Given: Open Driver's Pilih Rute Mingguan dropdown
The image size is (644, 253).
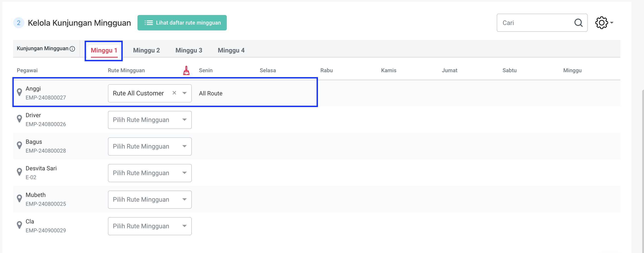Looking at the screenshot, I should 150,120.
